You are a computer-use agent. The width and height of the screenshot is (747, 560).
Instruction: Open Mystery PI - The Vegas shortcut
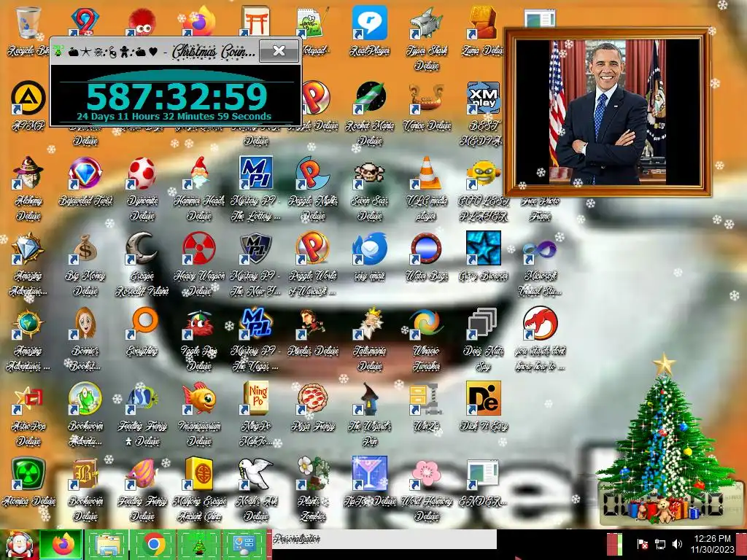pyautogui.click(x=256, y=323)
